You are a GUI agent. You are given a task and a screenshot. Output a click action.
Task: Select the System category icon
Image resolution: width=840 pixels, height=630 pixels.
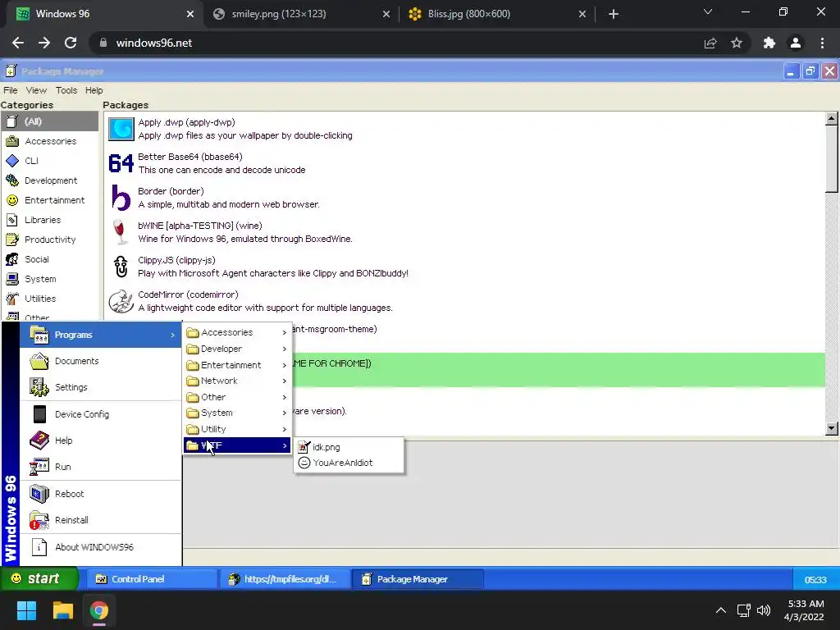coord(12,279)
